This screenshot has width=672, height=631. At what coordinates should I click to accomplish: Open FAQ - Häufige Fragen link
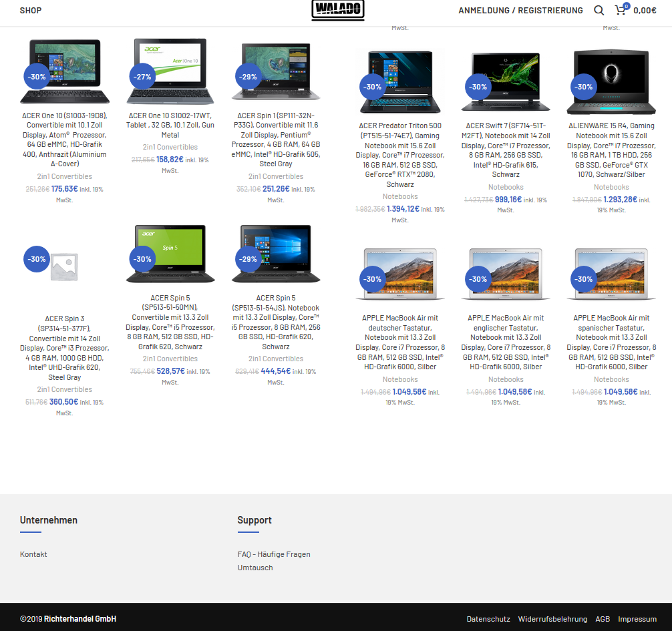(274, 554)
